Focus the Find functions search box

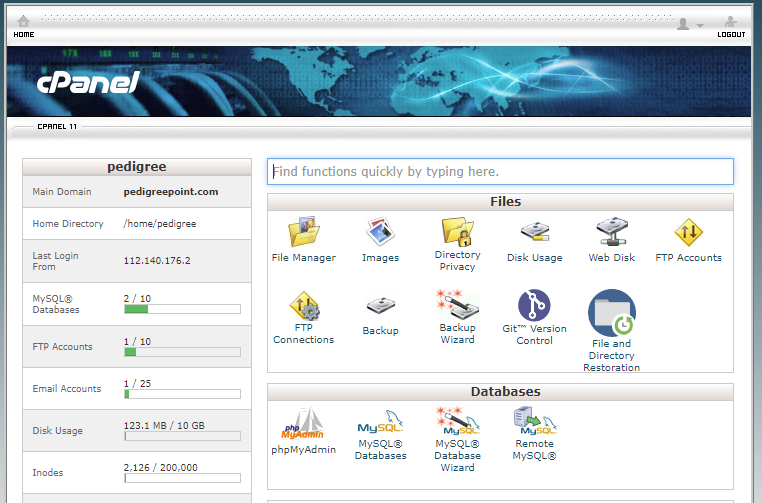pyautogui.click(x=500, y=172)
